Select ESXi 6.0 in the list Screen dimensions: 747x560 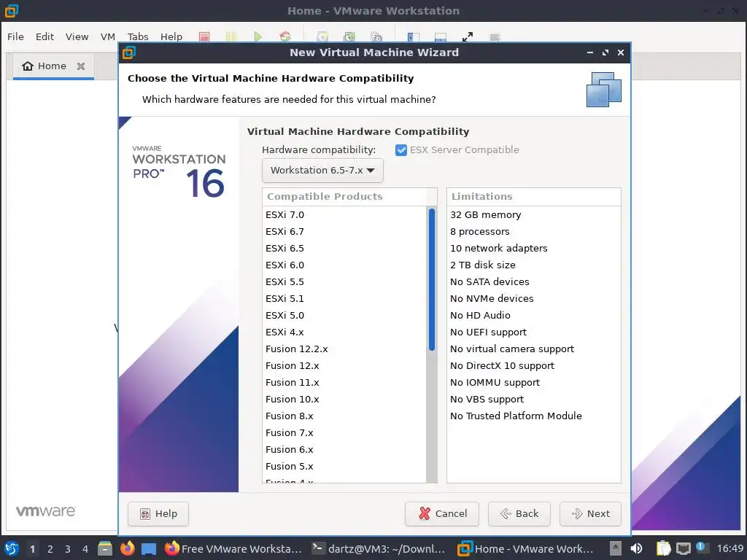285,265
